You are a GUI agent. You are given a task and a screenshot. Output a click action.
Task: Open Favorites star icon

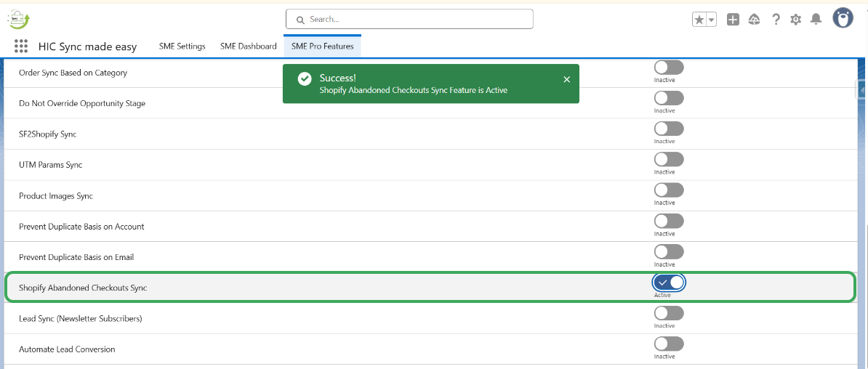click(x=699, y=20)
